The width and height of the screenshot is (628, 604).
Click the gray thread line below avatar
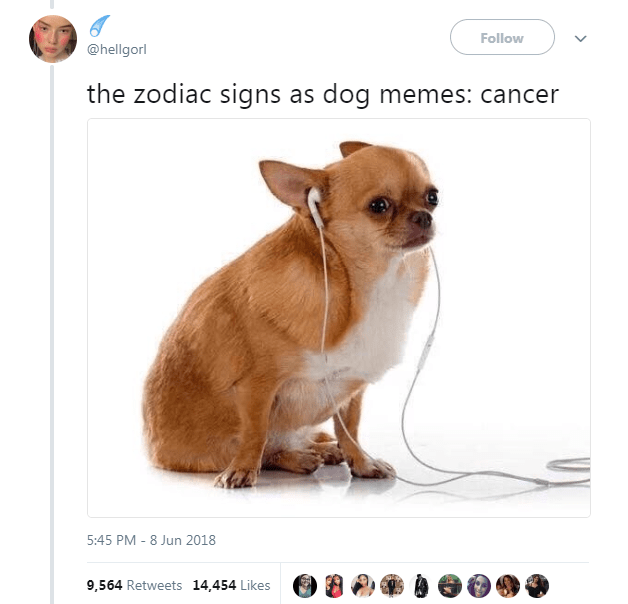[x=52, y=334]
